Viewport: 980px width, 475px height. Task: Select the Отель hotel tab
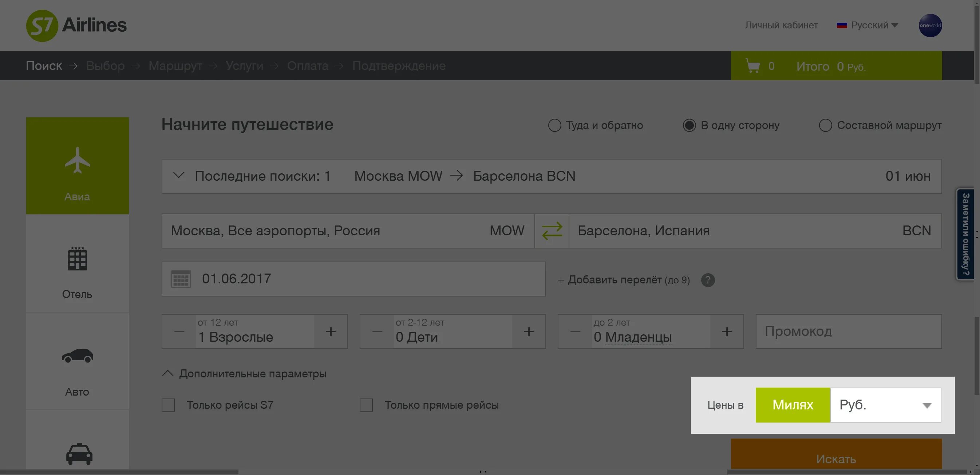[77, 263]
